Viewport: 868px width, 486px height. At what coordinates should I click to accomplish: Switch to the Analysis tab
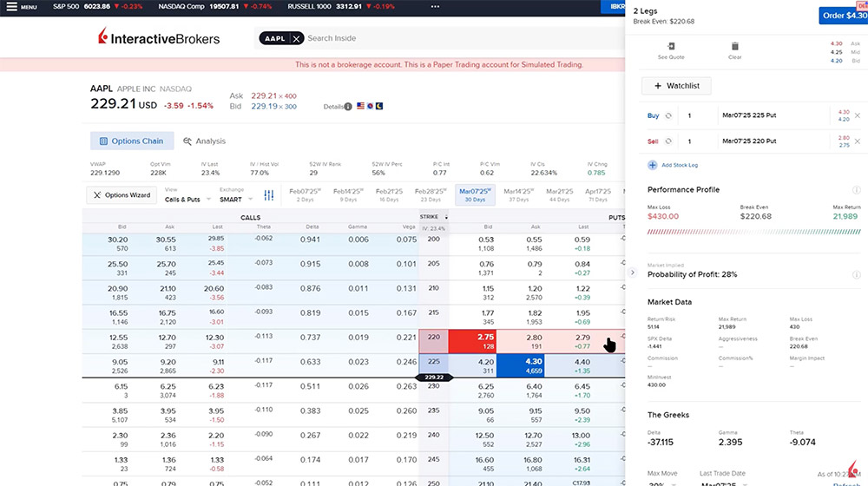coord(204,141)
